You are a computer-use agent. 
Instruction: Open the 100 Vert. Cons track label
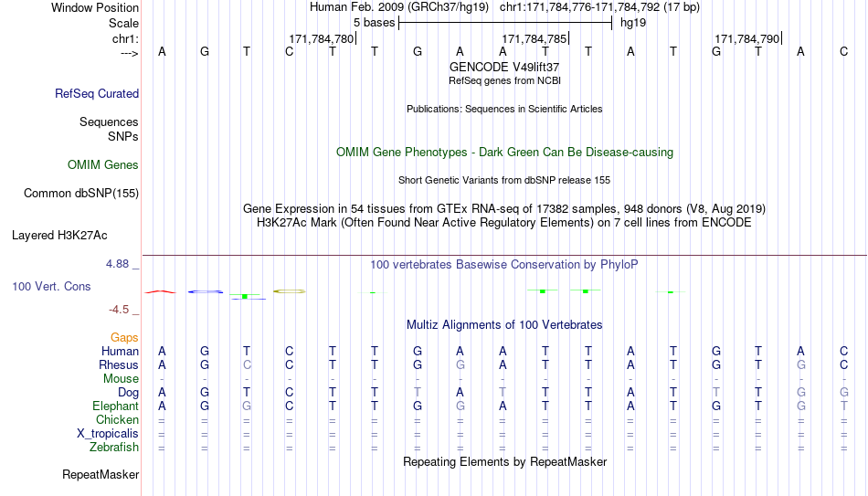[x=51, y=286]
